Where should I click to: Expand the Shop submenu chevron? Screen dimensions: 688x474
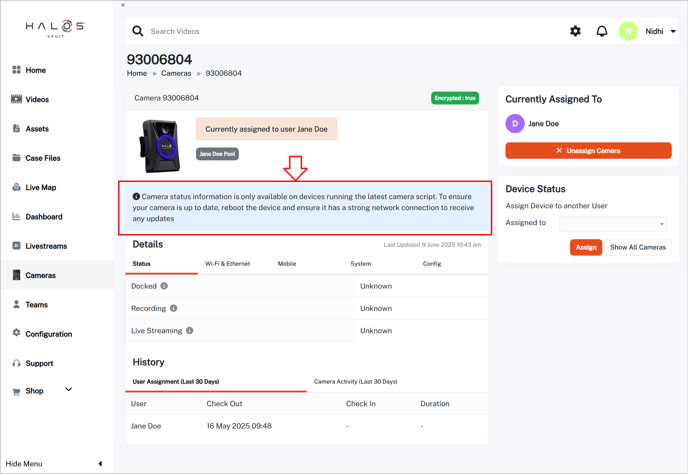(68, 389)
